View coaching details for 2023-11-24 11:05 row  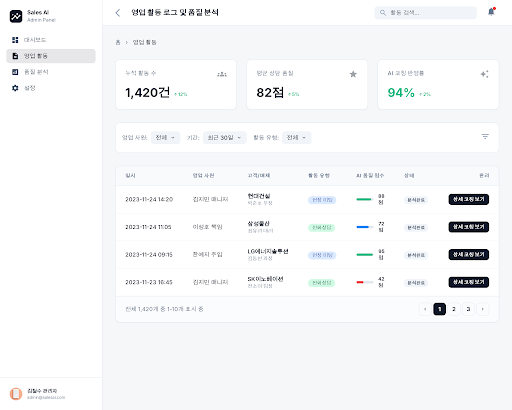[x=469, y=227]
